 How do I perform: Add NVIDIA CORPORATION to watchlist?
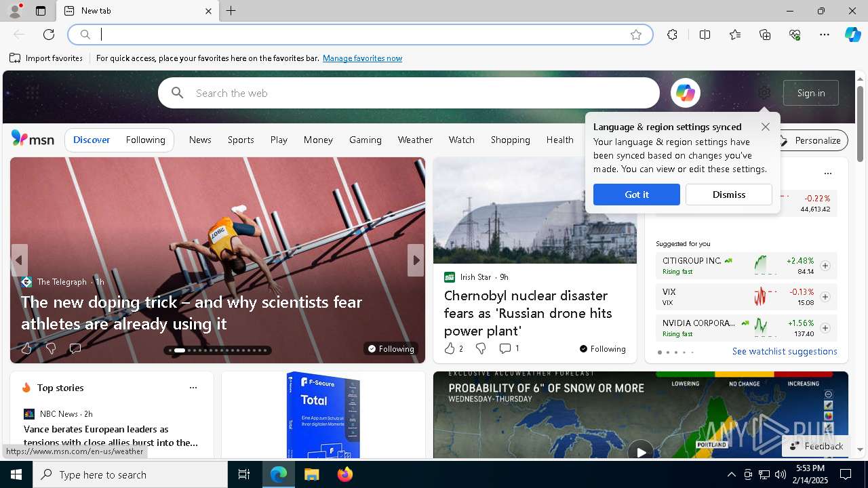825,328
